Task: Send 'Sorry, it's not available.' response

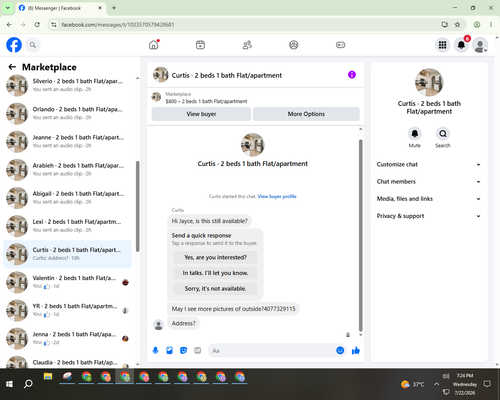Action: 215,289
